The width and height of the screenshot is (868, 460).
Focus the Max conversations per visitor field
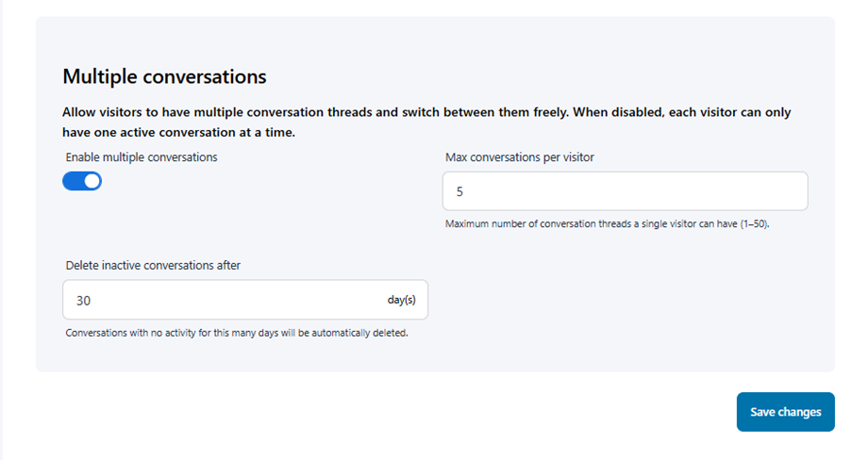pos(625,191)
